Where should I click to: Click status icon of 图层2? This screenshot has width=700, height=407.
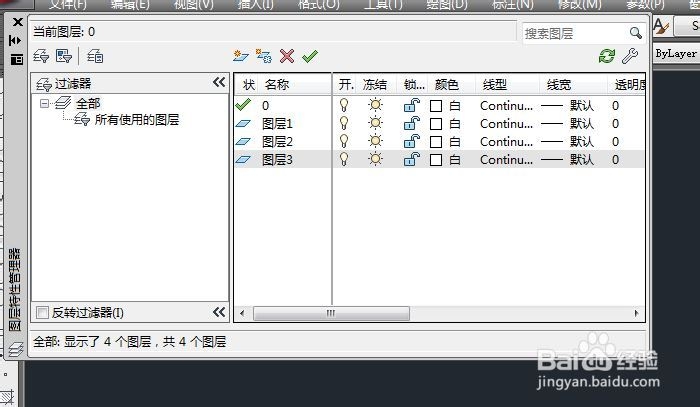click(243, 141)
